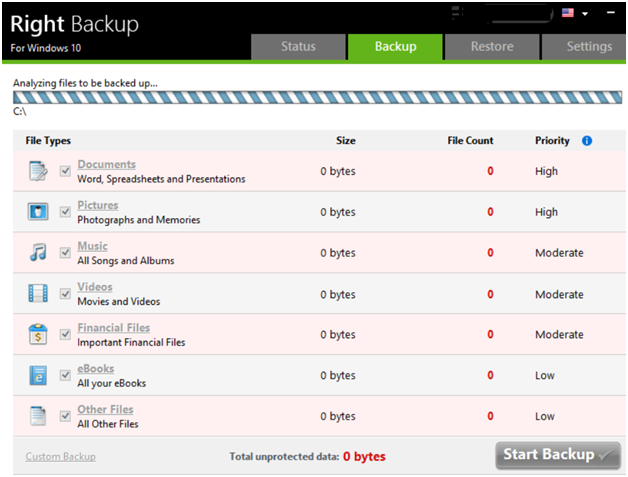This screenshot has height=477, width=628.
Task: Click the Right Backup logo title
Action: [74, 24]
